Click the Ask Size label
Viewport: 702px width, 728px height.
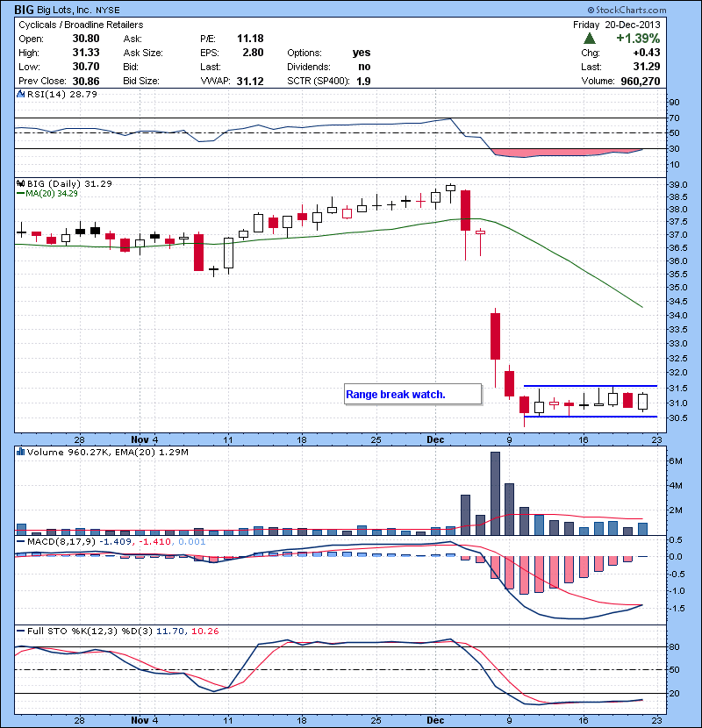click(143, 53)
